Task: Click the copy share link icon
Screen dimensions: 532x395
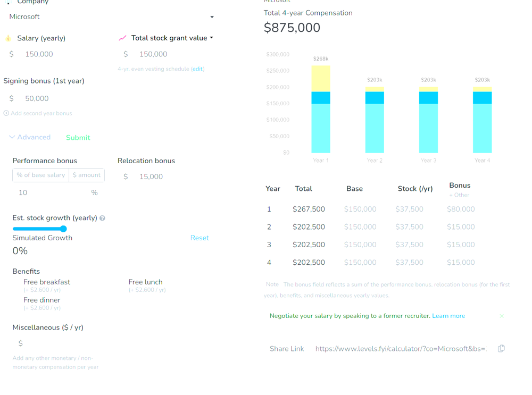Action: click(x=501, y=349)
